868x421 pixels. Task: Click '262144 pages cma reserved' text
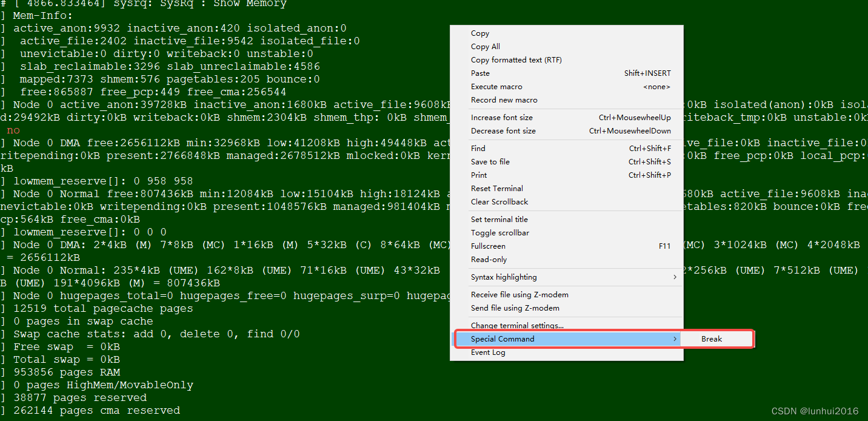(96, 411)
